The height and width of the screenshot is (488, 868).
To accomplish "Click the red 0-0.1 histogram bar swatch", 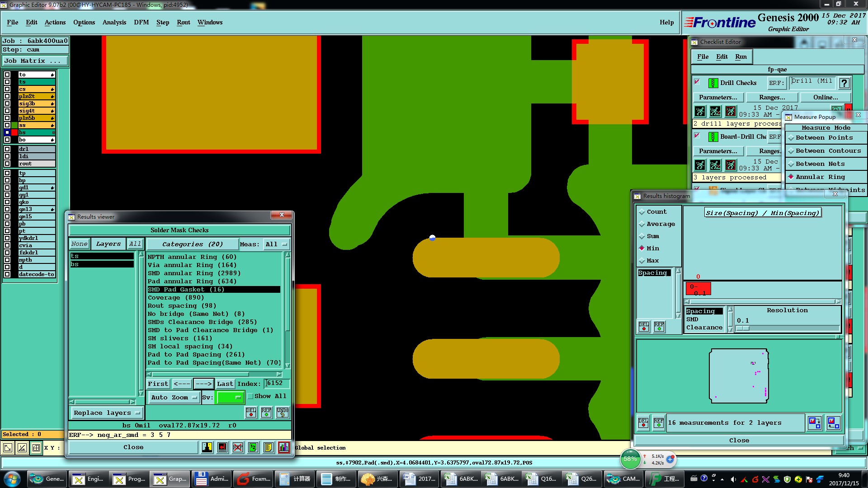I will [x=698, y=289].
